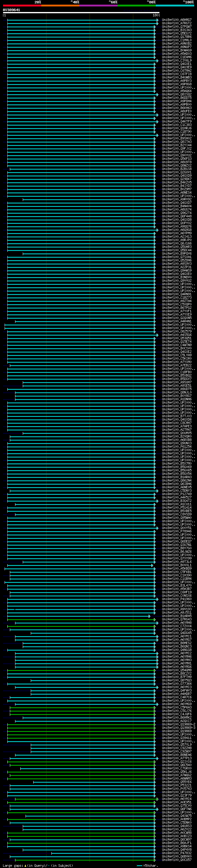Select hit label UniRef100_C7Z0X4
197x868 pixels.
tap(177, 627)
